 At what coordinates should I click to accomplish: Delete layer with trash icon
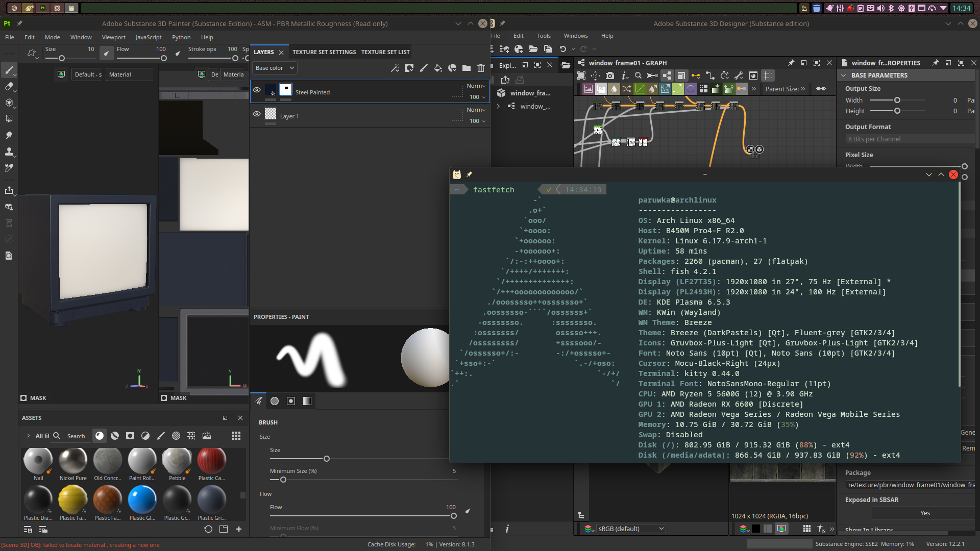pos(481,68)
